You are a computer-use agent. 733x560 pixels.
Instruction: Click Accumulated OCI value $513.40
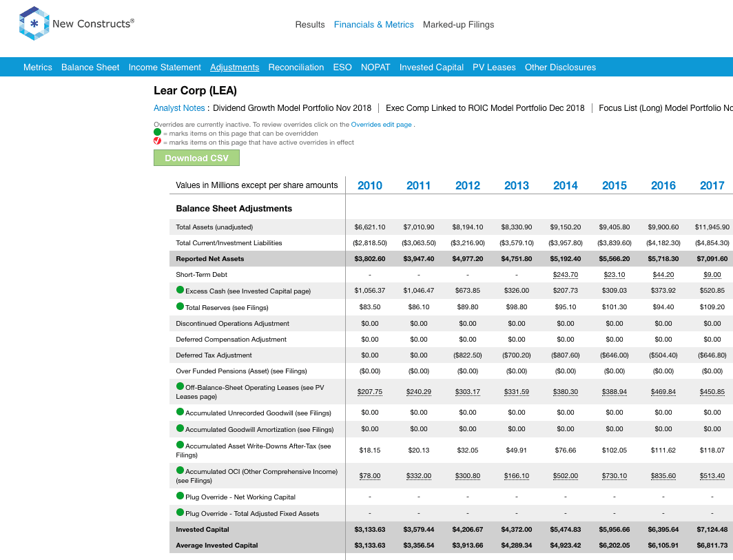(x=712, y=476)
